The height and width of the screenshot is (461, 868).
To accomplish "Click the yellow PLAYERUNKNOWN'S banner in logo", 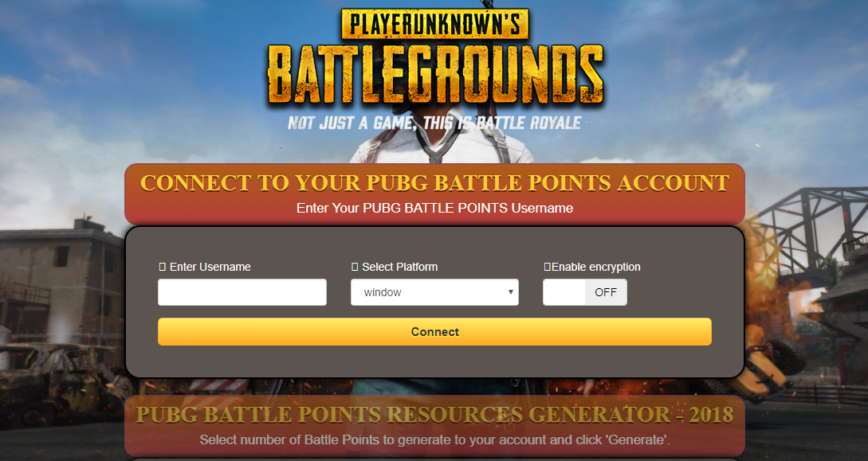I will pos(434,25).
